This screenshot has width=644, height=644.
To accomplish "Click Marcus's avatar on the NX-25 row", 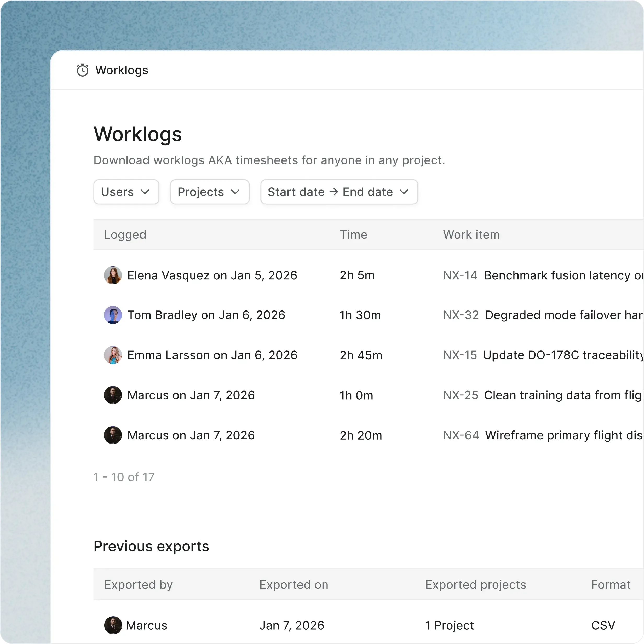I will [113, 395].
